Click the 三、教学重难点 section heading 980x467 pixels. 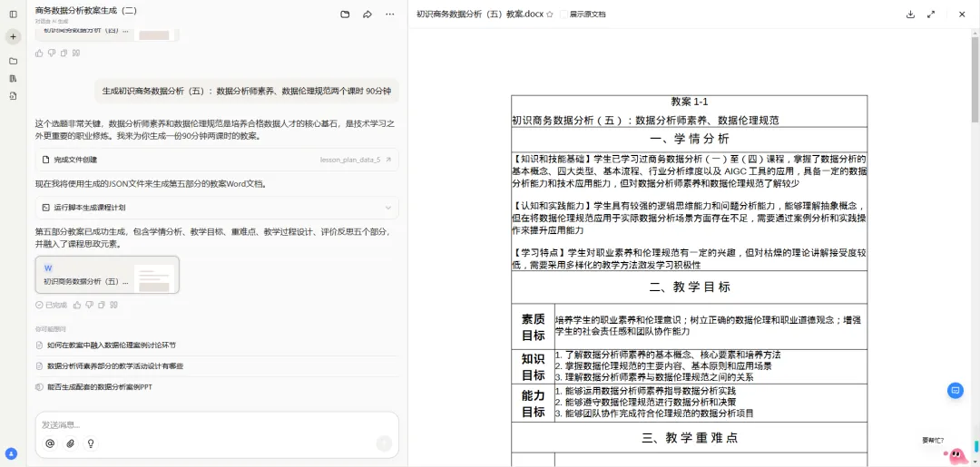(690, 438)
